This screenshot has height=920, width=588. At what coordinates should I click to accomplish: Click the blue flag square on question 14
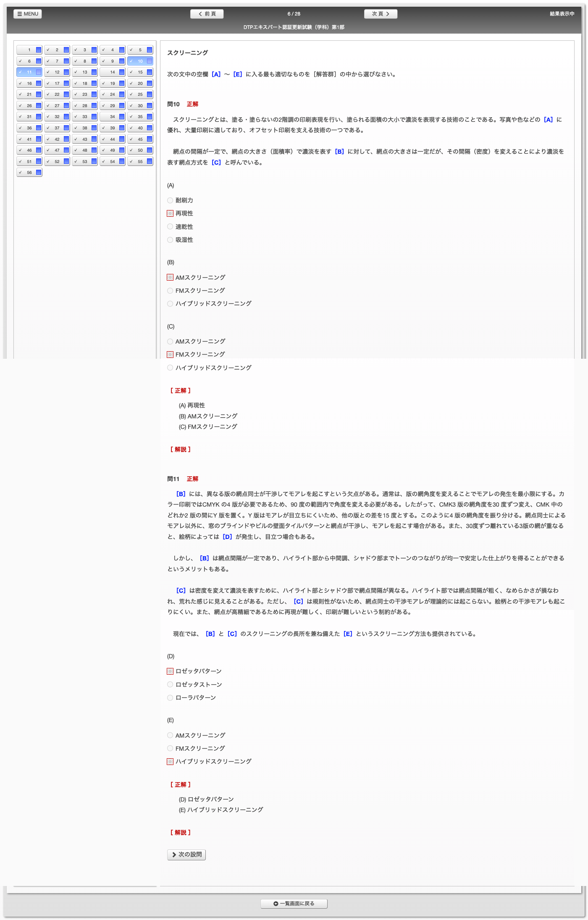click(x=122, y=72)
